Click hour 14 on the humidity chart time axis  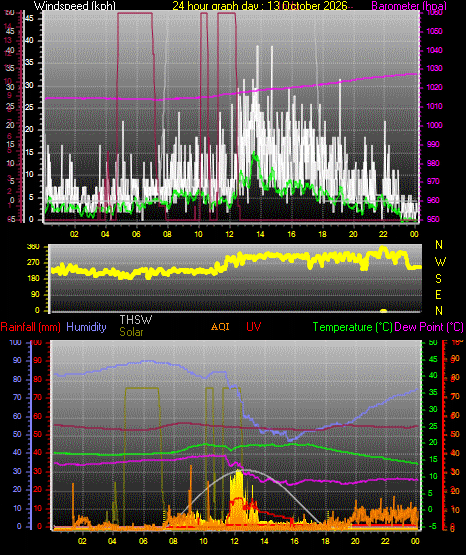pos(264,541)
